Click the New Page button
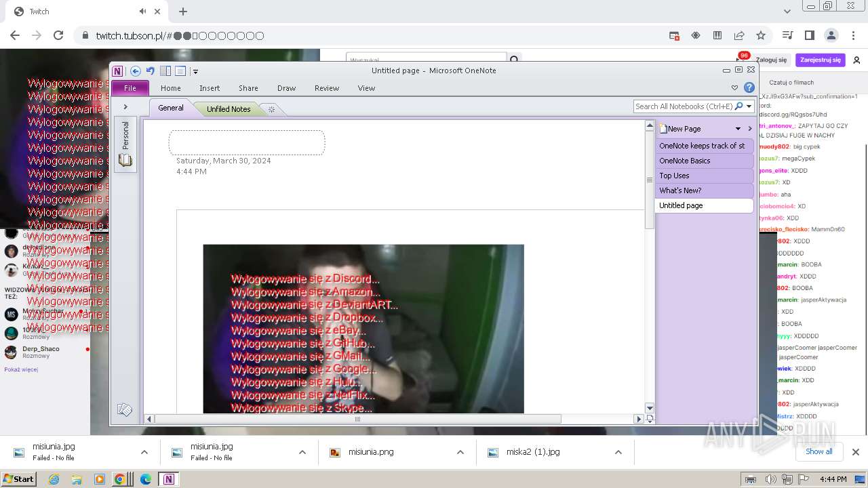The width and height of the screenshot is (868, 488). tap(680, 129)
